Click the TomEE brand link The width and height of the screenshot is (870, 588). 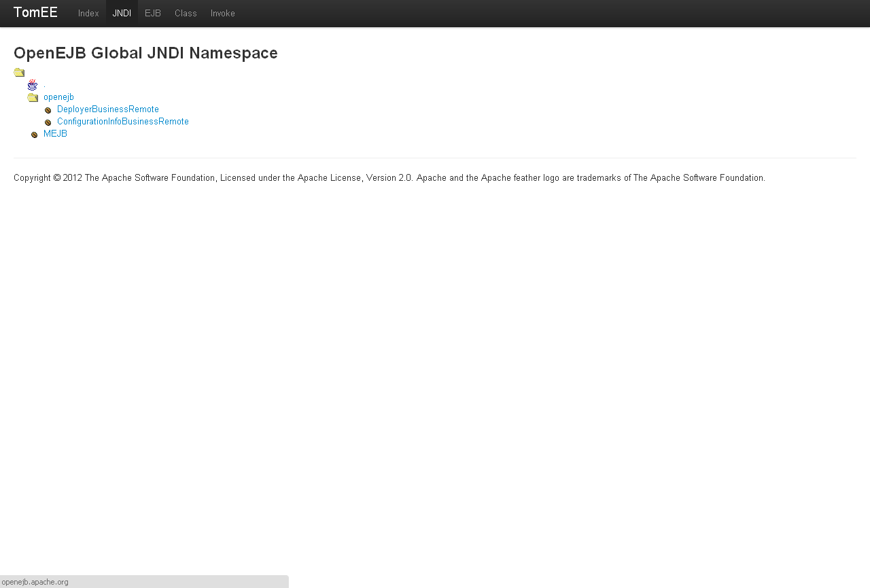tap(35, 12)
